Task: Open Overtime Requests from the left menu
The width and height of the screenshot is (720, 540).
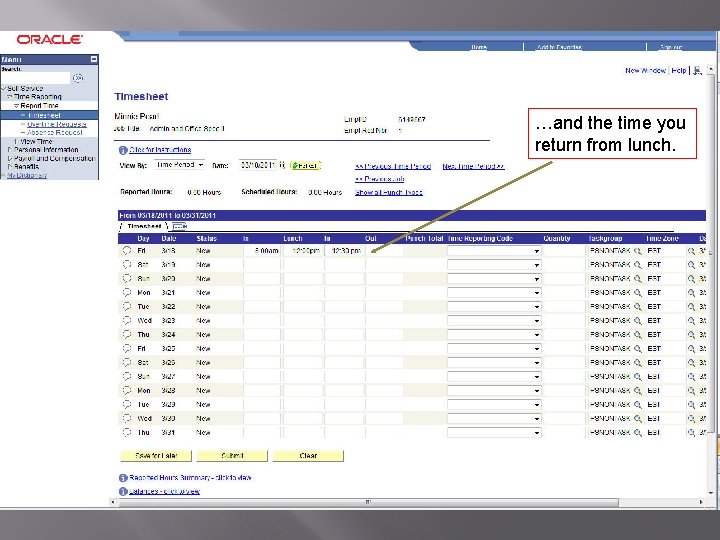Action: click(x=56, y=124)
